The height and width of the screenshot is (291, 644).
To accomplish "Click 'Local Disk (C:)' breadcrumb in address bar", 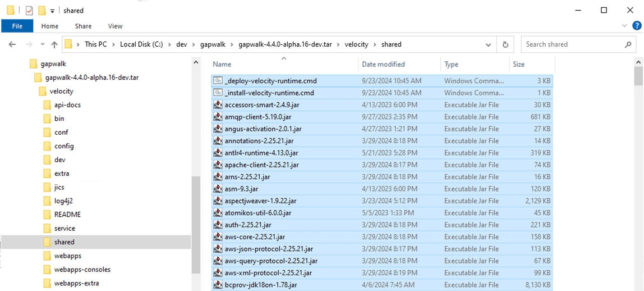I will pos(141,44).
